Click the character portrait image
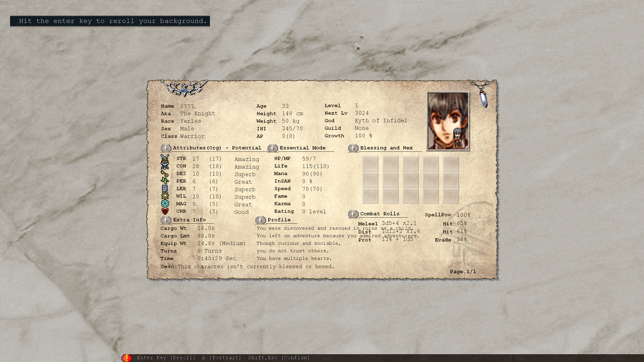The image size is (644, 362). click(448, 121)
